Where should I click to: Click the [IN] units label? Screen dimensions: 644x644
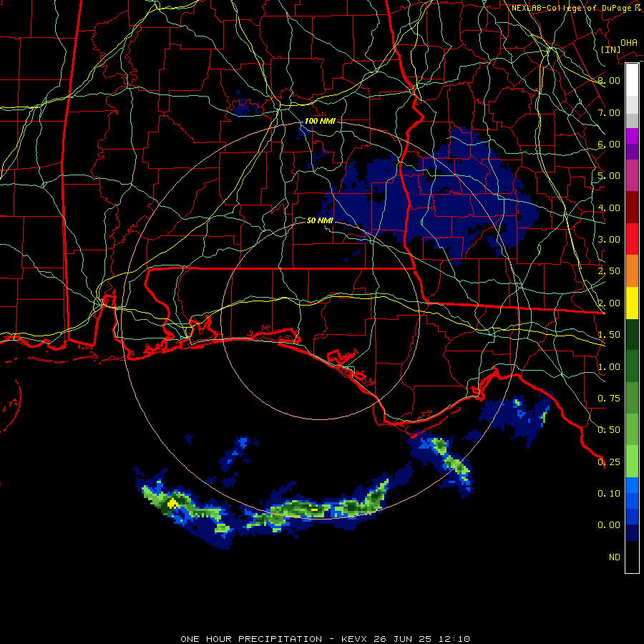[610, 49]
